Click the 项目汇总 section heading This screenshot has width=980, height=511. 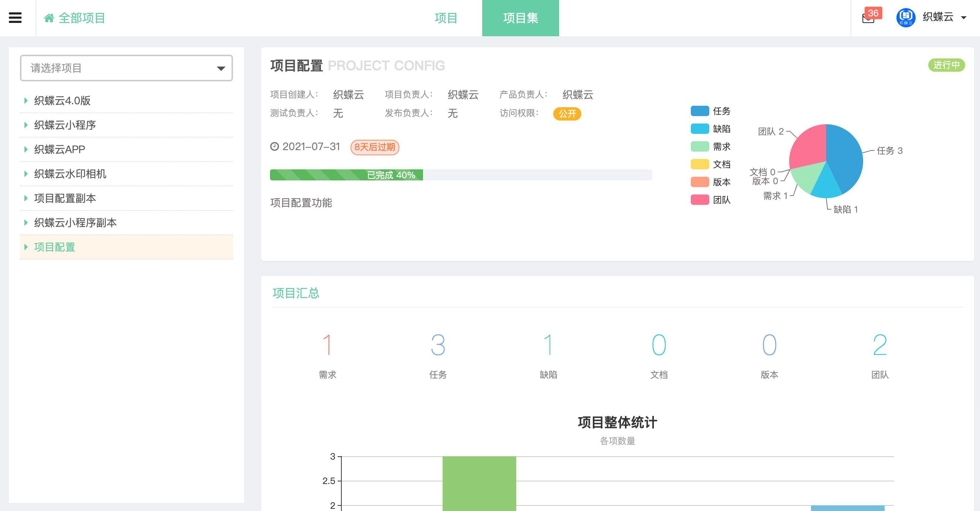(295, 293)
